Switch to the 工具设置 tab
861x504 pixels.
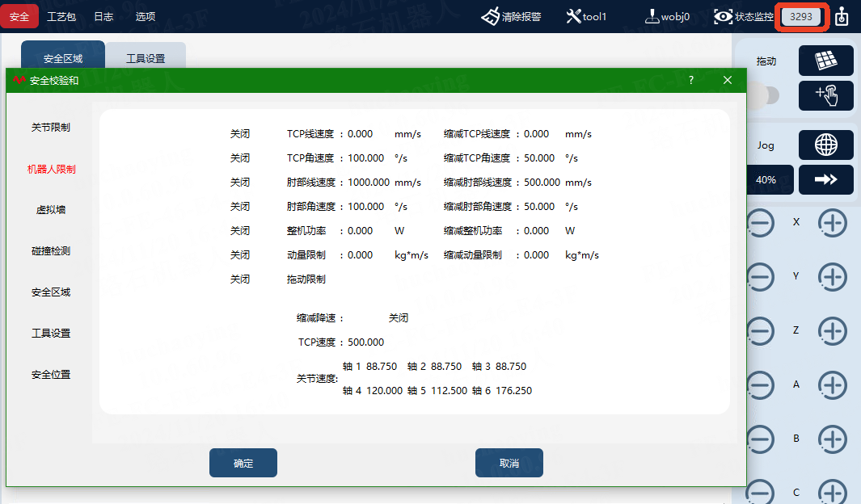coord(146,58)
